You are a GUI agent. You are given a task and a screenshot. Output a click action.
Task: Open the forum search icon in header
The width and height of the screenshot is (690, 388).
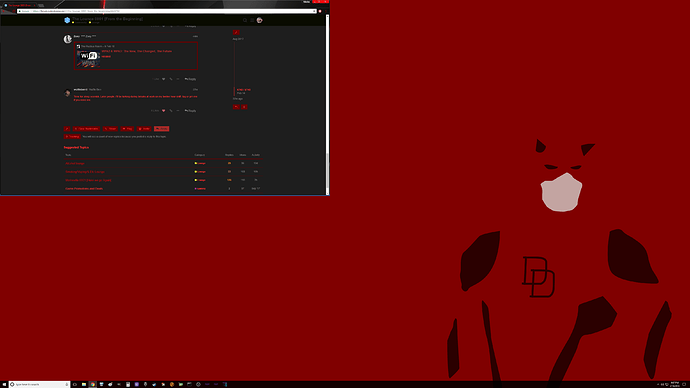(245, 20)
